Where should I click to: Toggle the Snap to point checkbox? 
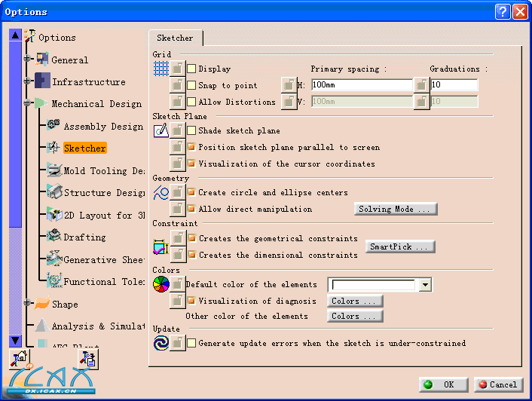(x=191, y=86)
